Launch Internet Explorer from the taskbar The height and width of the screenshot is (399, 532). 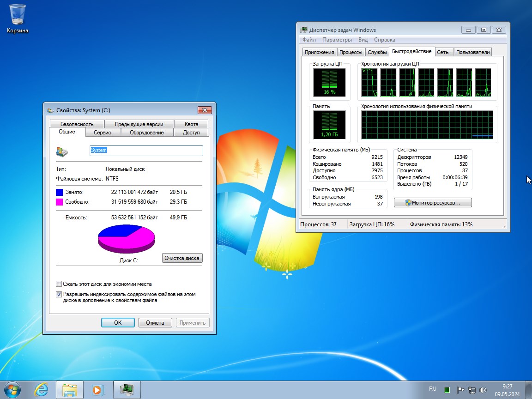point(41,389)
